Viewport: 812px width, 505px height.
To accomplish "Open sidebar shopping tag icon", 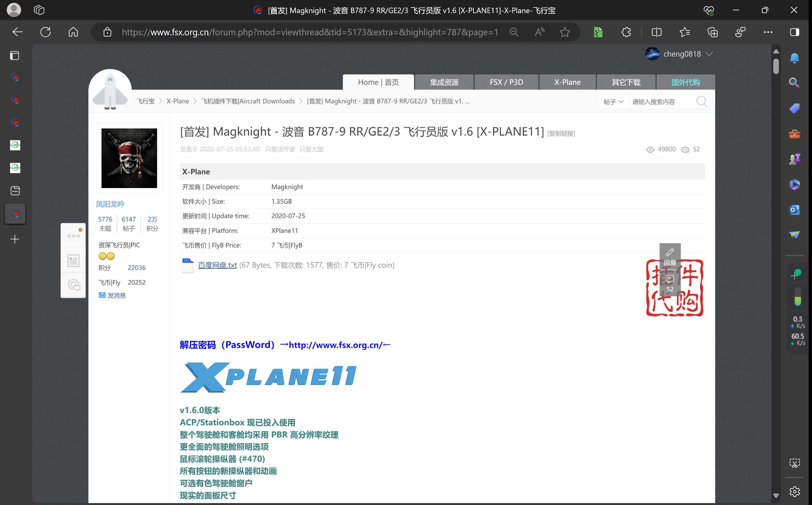I will [795, 108].
